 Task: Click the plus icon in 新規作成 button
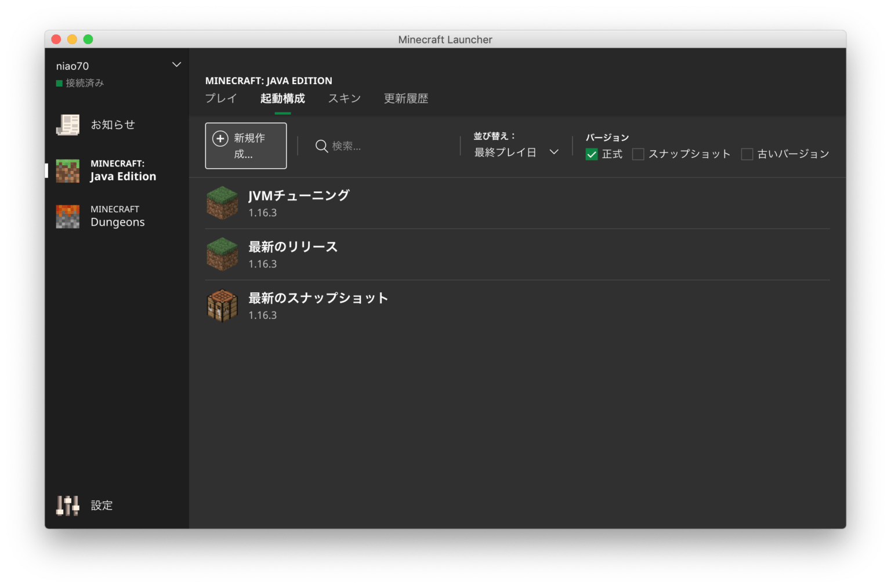tap(220, 139)
